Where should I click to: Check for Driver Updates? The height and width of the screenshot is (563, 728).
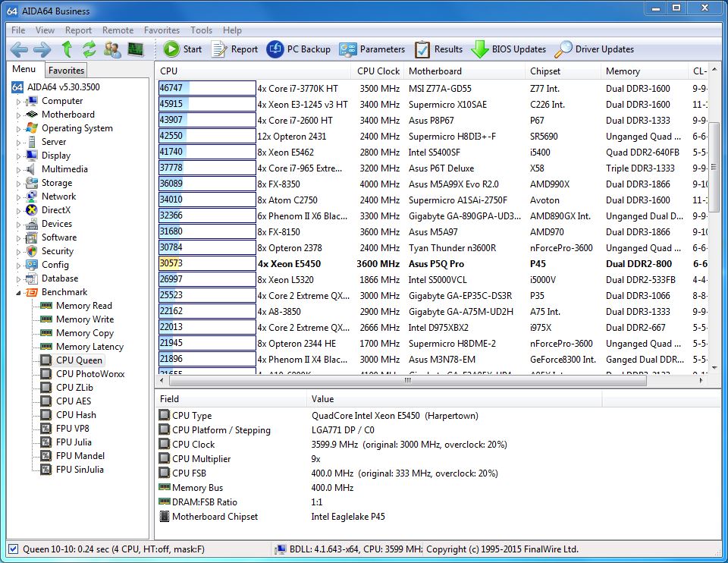[595, 49]
